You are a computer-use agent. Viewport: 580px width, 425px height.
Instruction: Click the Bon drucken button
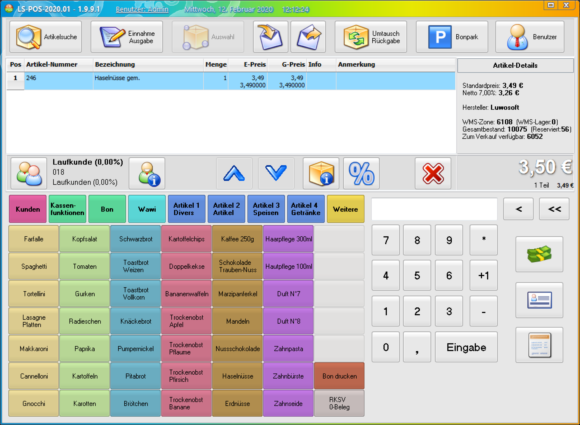pyautogui.click(x=339, y=376)
